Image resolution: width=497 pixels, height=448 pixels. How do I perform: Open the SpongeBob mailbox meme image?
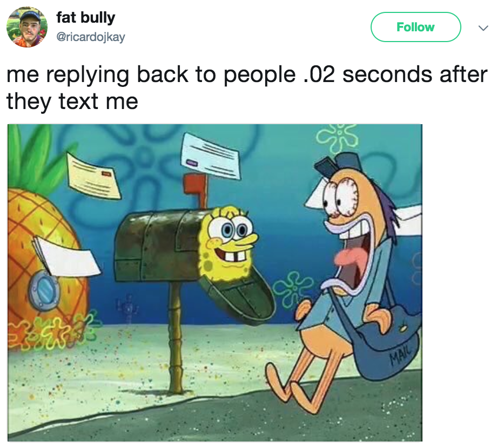215,282
